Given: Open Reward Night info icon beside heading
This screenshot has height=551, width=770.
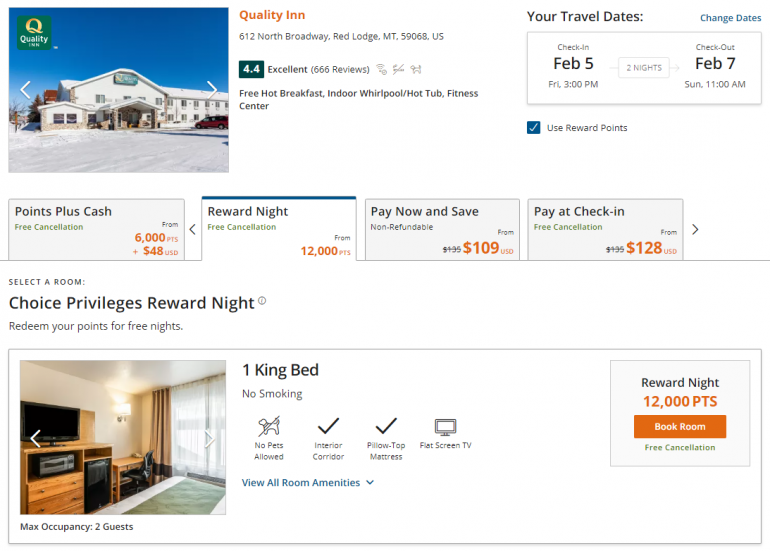Looking at the screenshot, I should [262, 301].
